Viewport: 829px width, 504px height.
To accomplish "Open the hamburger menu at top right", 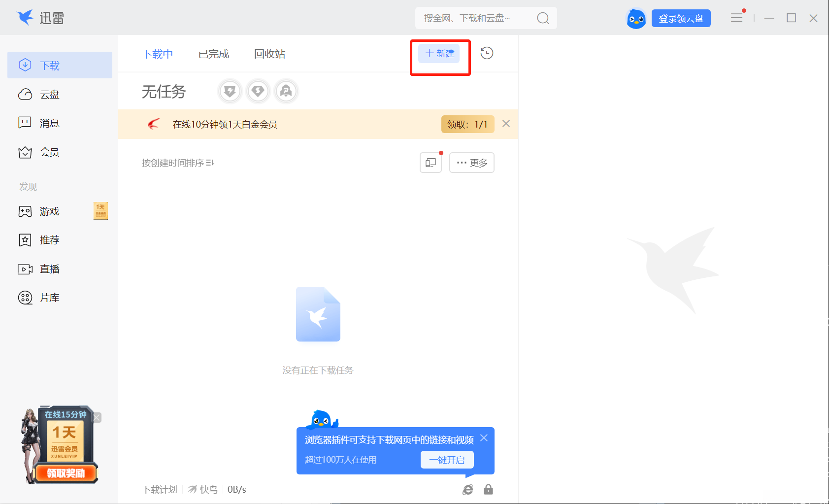I will 736,18.
